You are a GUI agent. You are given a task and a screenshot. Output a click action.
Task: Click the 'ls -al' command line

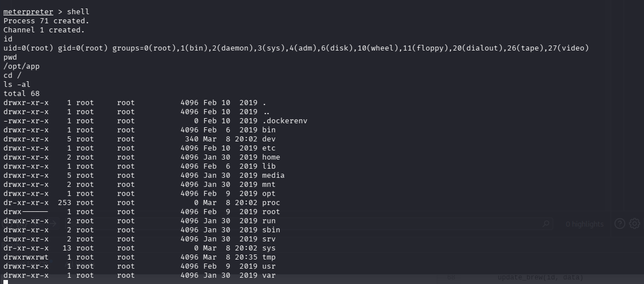click(17, 84)
